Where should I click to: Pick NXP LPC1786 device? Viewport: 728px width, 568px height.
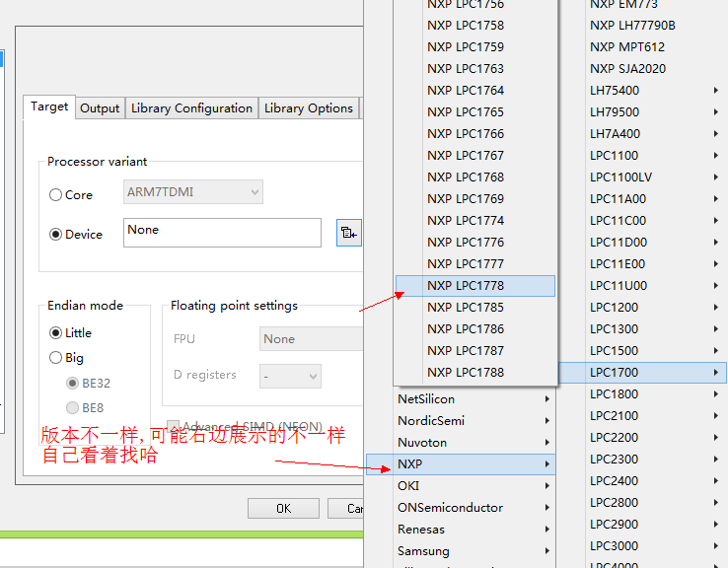pos(475,329)
